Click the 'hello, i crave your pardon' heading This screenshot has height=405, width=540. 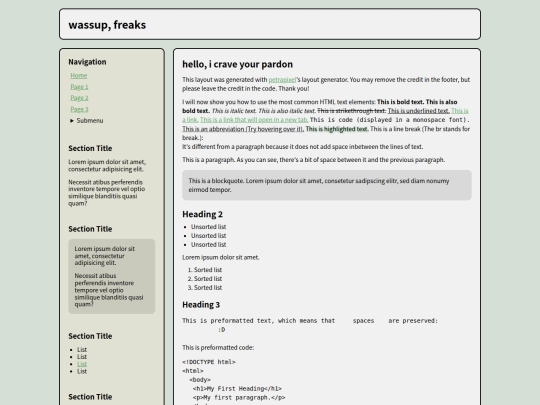click(237, 64)
